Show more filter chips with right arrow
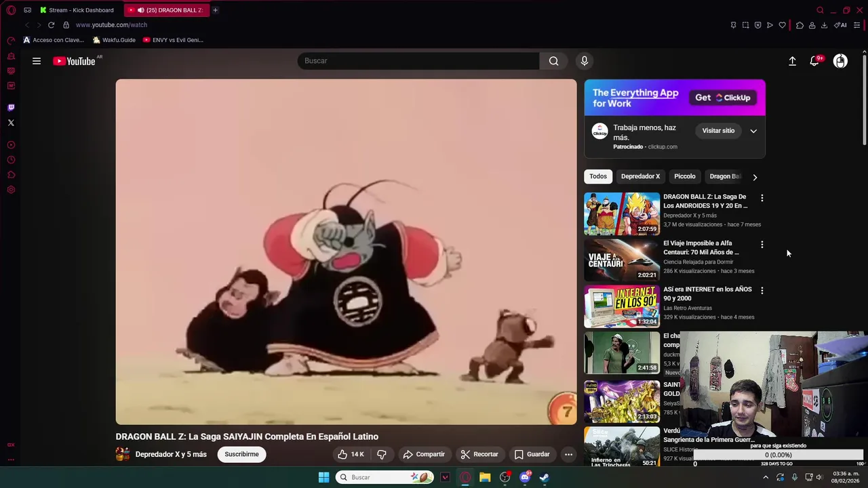Viewport: 868px width, 488px height. [755, 177]
